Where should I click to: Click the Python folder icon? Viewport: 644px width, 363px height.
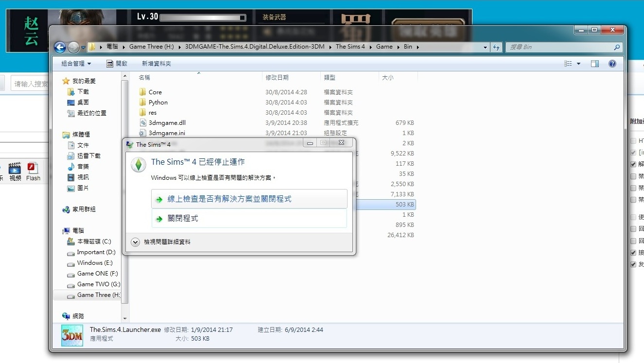(x=142, y=102)
